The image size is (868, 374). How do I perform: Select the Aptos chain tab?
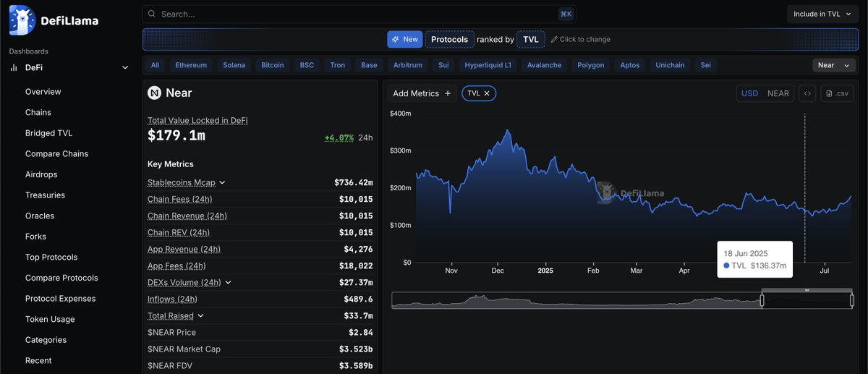(x=630, y=65)
